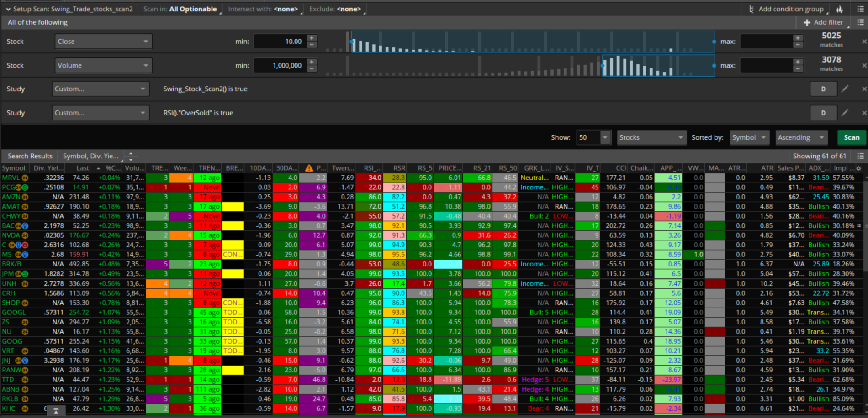868x418 pixels.
Task: Click the Close filter range slider left handle
Action: 351,42
